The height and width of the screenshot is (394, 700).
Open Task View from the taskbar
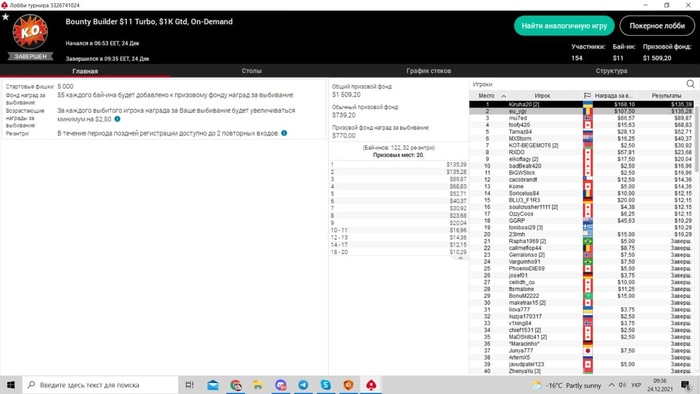coord(189,385)
